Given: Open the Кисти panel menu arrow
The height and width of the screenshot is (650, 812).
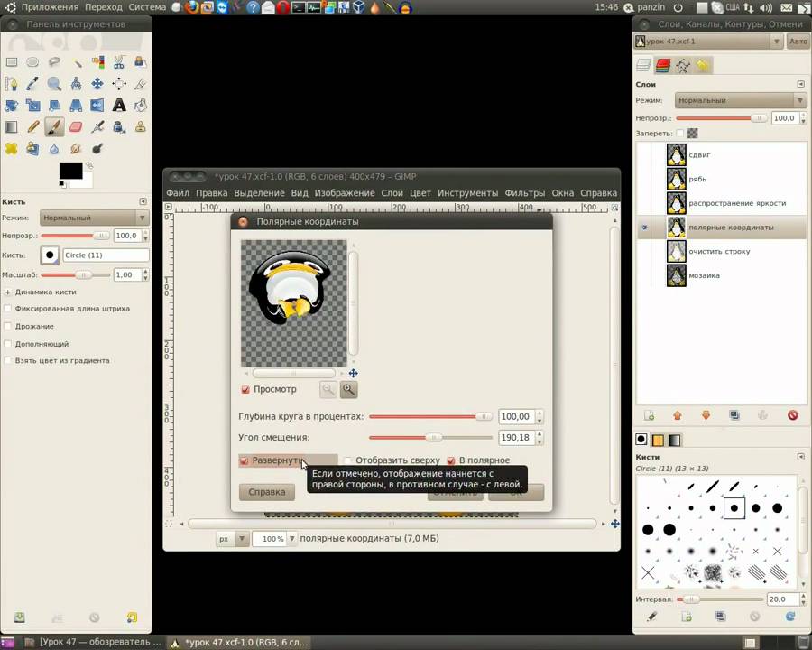Looking at the screenshot, I should click(x=800, y=457).
